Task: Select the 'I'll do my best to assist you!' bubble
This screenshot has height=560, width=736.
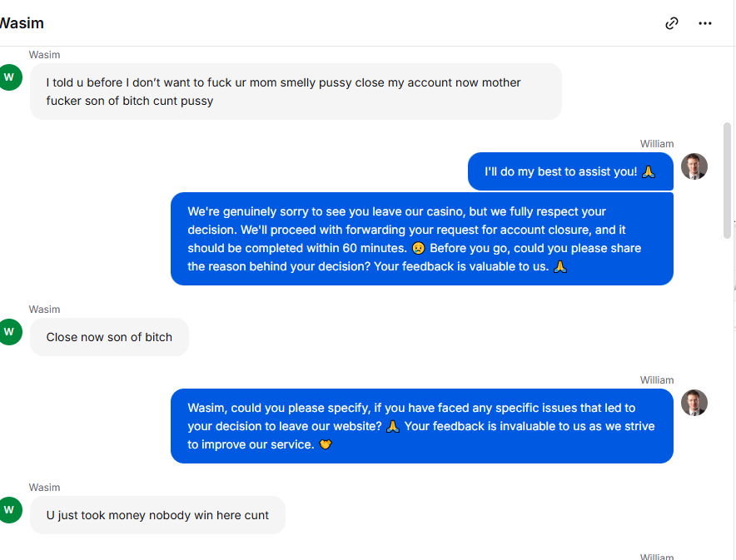Action: [570, 171]
